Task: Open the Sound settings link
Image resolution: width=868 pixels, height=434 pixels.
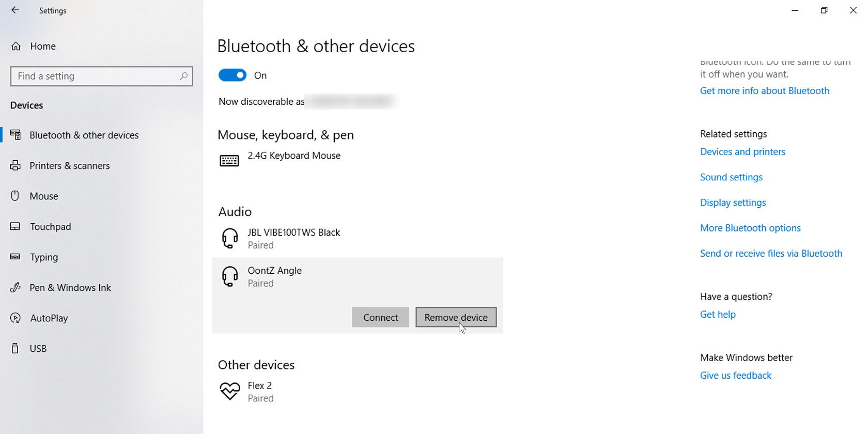Action: click(x=731, y=177)
